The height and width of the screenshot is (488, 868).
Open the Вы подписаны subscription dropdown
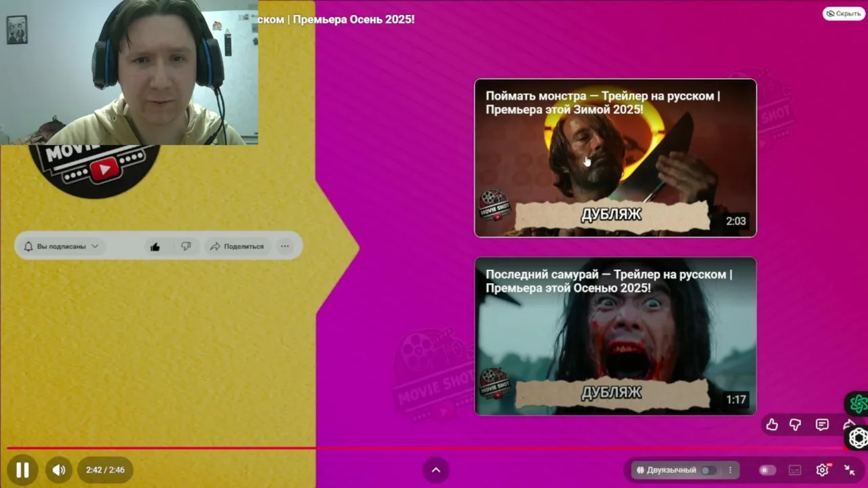(60, 246)
